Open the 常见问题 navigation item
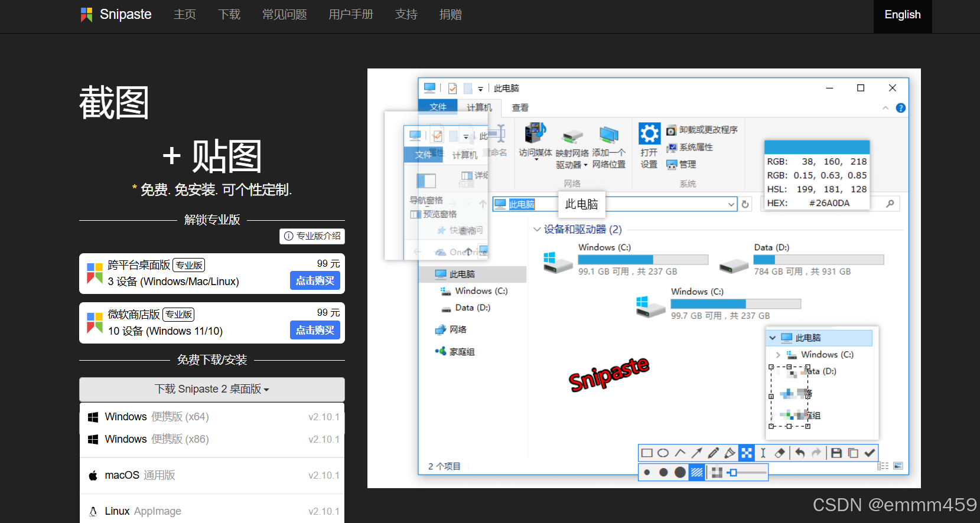Viewport: 980px width, 523px height. [285, 14]
